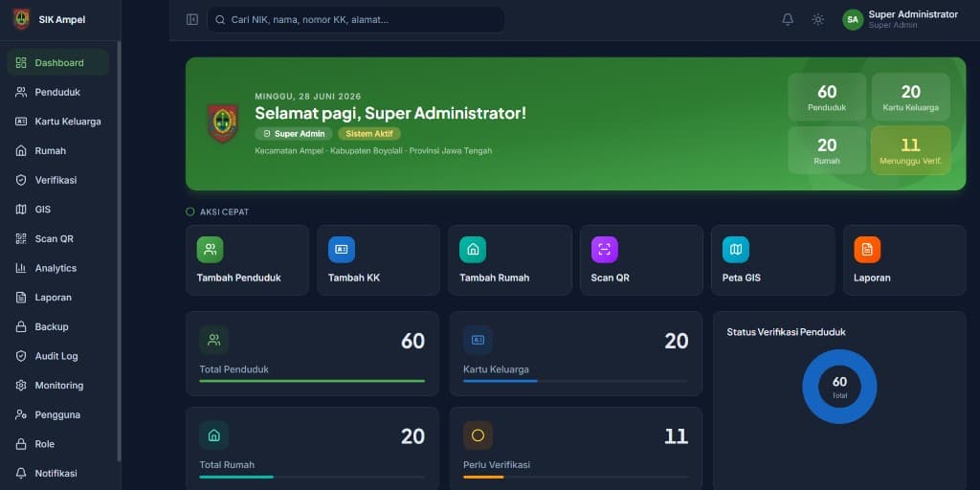Viewport: 980px width, 490px height.
Task: Click the search magnifier icon
Action: pyautogui.click(x=220, y=19)
